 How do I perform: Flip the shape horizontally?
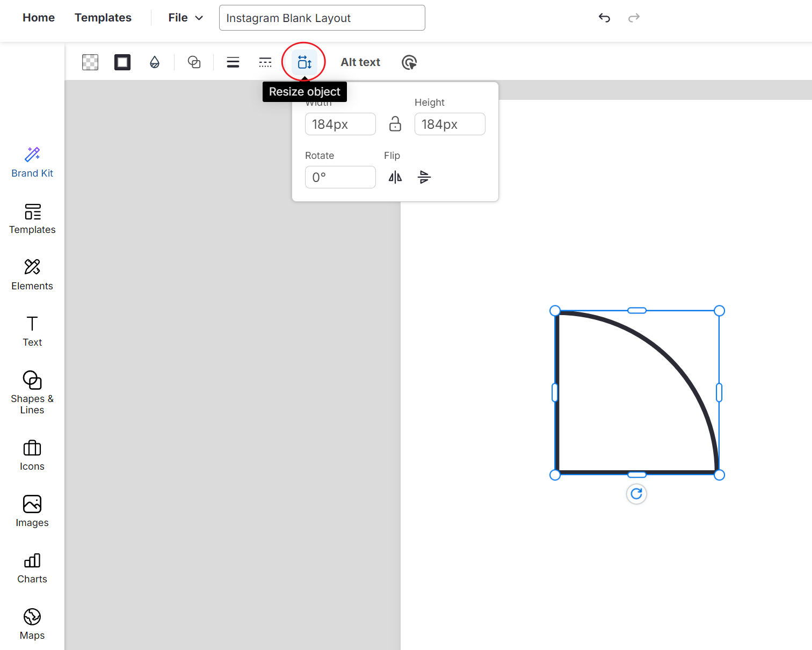395,177
